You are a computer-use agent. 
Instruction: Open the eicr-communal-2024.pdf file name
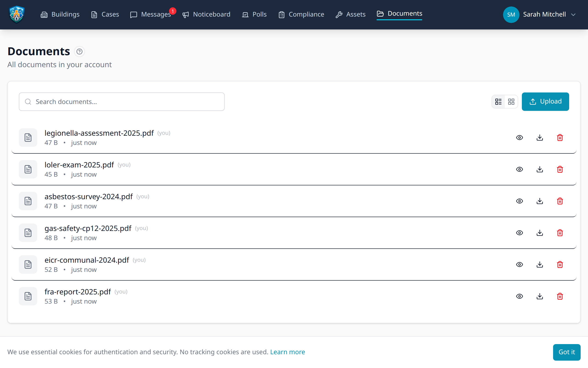point(87,260)
